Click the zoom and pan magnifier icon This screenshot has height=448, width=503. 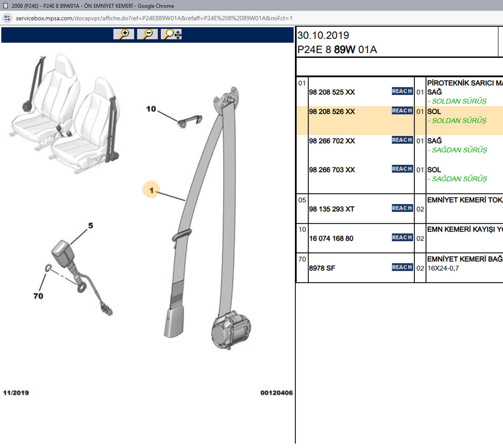click(171, 34)
